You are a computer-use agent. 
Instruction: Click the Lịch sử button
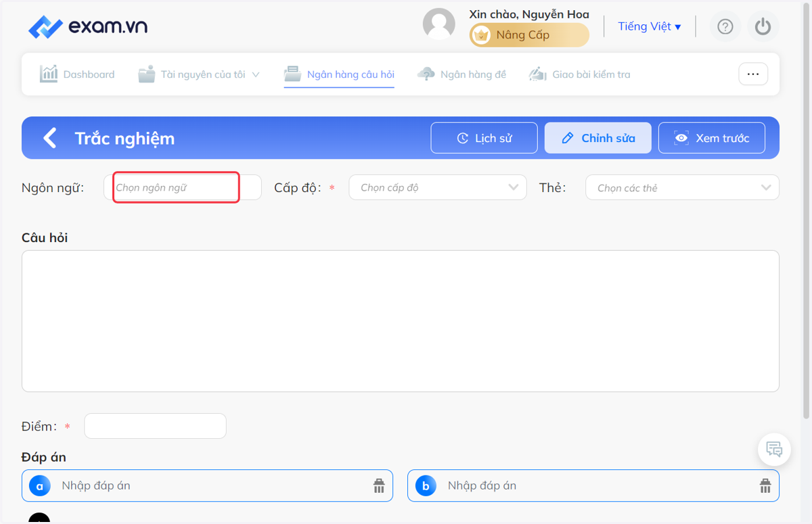pyautogui.click(x=484, y=138)
